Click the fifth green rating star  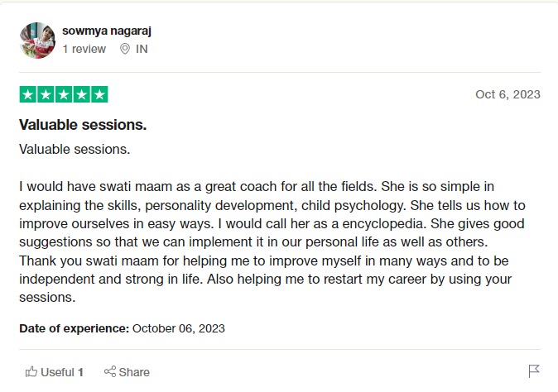(99, 94)
